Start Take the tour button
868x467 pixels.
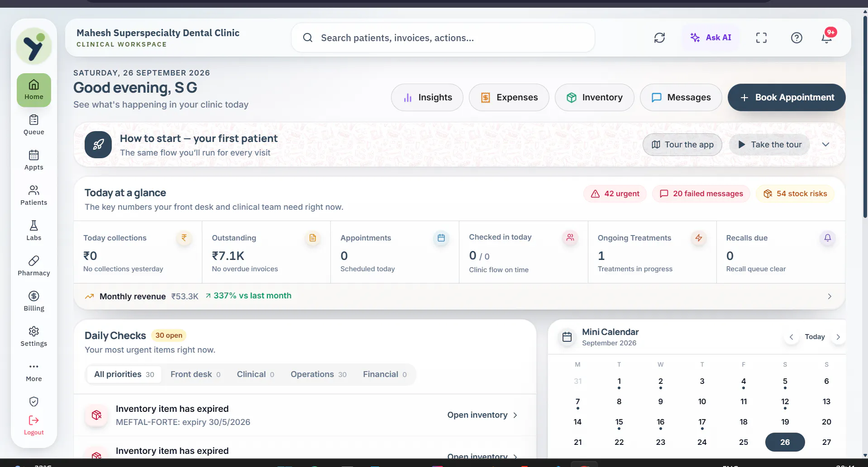tap(769, 145)
